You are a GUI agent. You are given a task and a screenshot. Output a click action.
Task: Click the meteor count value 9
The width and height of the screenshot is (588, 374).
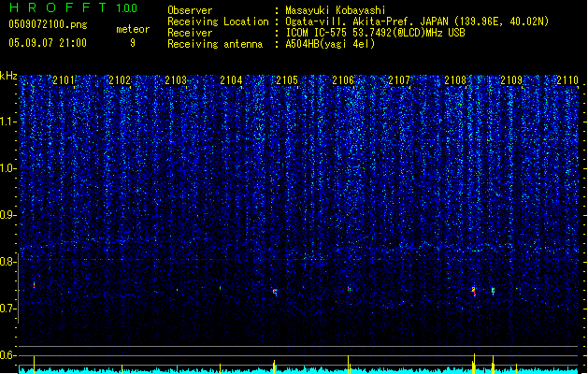pos(133,43)
